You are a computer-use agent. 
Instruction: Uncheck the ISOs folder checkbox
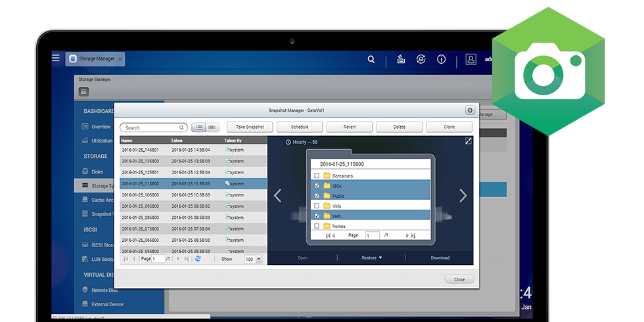coord(317,185)
